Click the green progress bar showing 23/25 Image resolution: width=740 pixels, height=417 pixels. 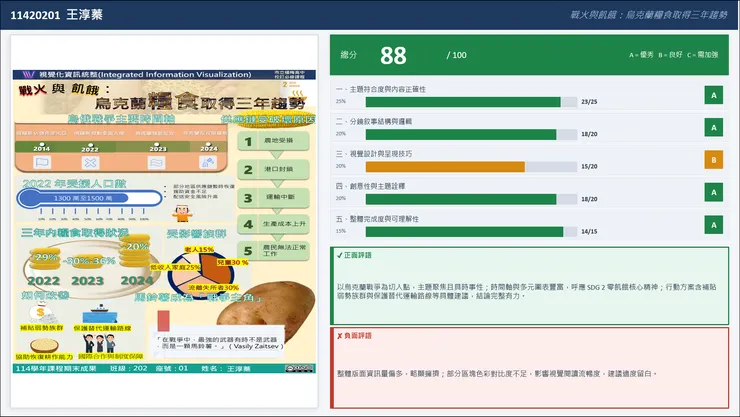click(x=463, y=102)
